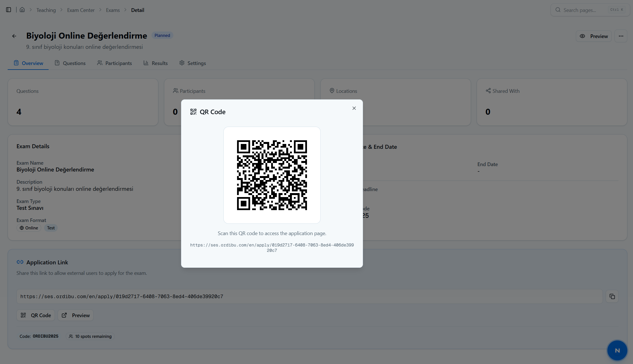Toggle the sidebar panel icon

pyautogui.click(x=9, y=10)
